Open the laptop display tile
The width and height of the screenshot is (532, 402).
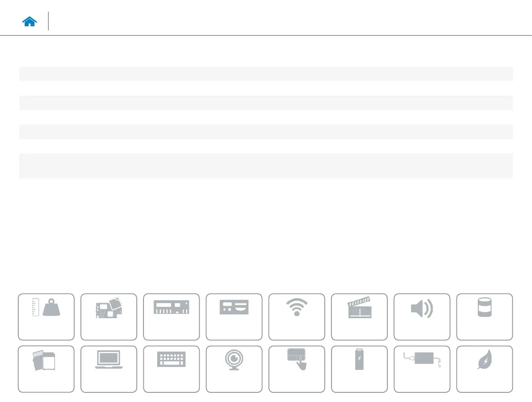tap(109, 369)
